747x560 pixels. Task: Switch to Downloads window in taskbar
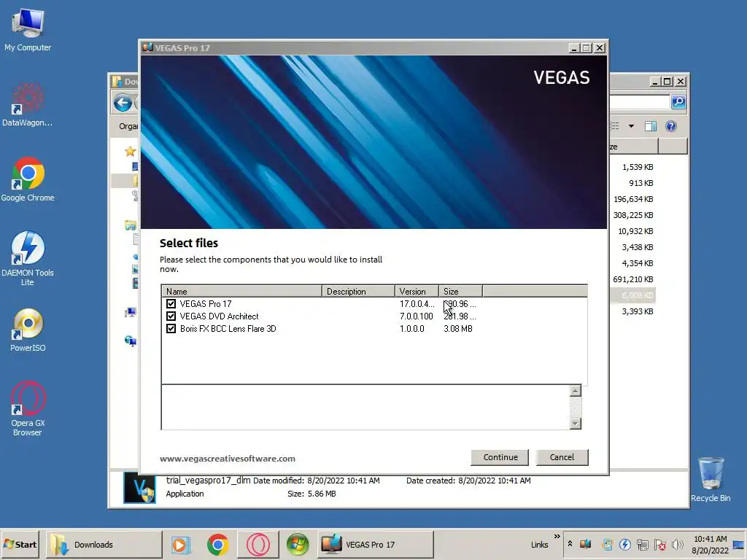tap(104, 544)
